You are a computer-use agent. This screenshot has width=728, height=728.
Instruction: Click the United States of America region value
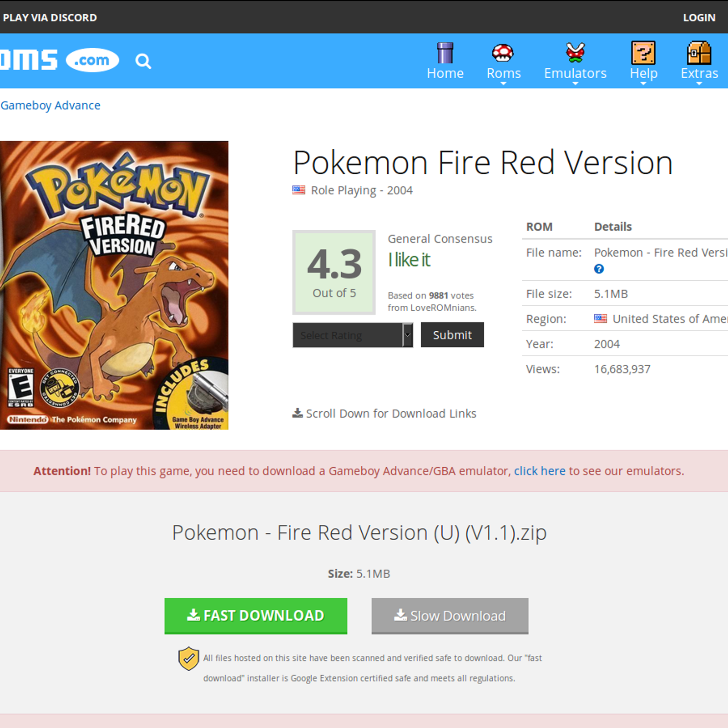coord(670,318)
